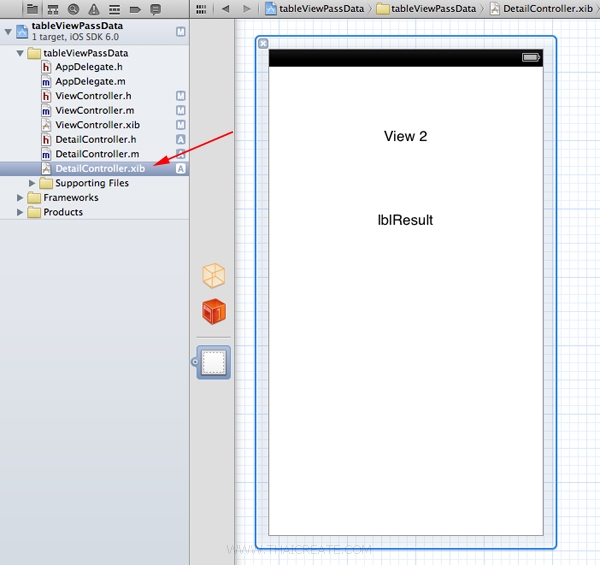Open the Symbol navigator icon

(x=53, y=9)
